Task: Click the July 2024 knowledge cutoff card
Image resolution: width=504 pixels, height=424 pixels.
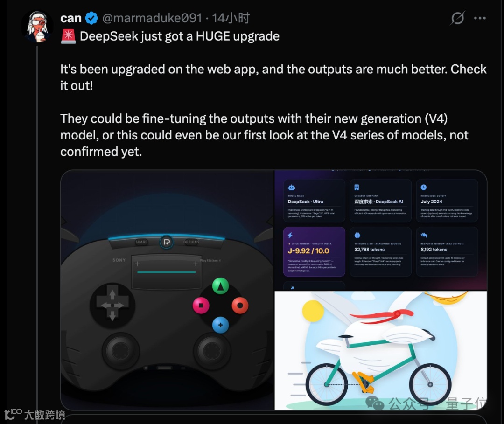Action: (x=447, y=201)
